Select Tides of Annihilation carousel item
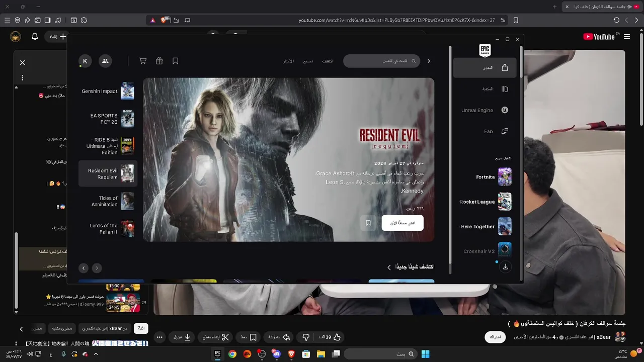This screenshot has width=644, height=362. pyautogui.click(x=108, y=201)
